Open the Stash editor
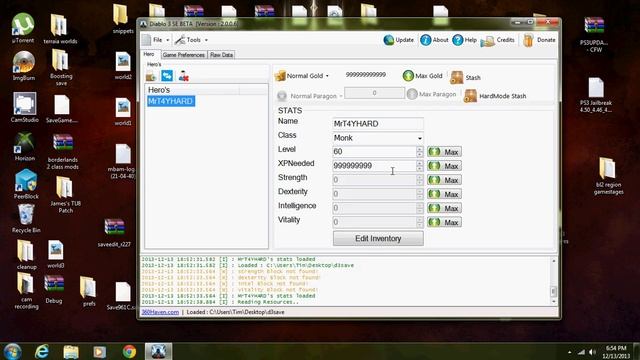The image size is (640, 360). [x=465, y=77]
